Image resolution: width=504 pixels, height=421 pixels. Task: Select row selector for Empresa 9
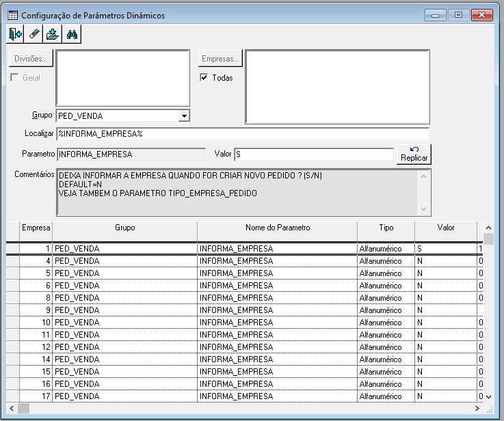click(13, 310)
